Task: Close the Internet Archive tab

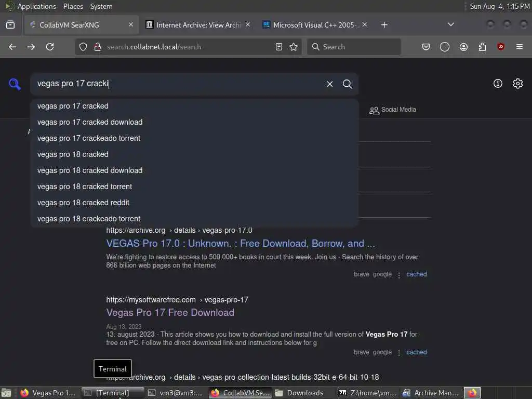Action: click(248, 24)
